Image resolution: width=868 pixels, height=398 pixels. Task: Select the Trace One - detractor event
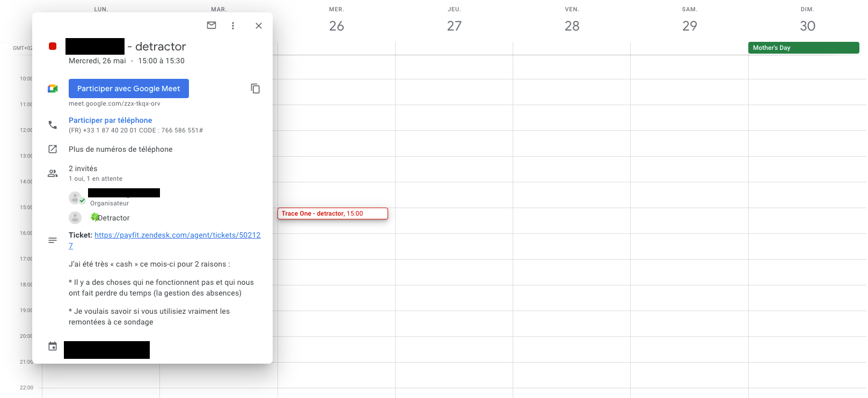(333, 213)
